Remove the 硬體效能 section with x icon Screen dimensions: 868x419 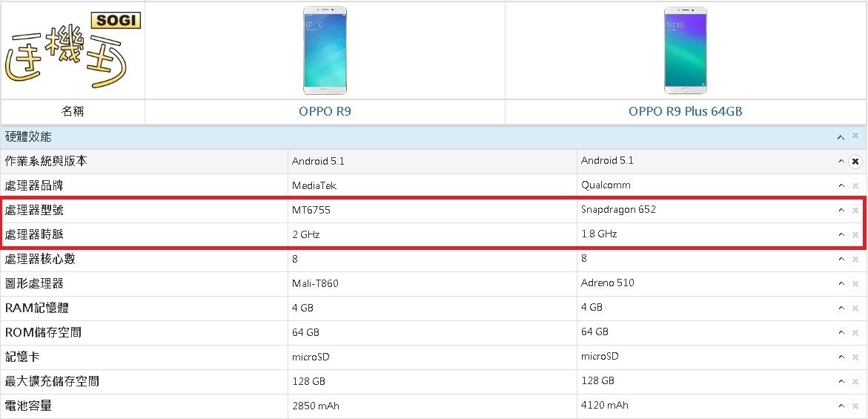coord(855,136)
